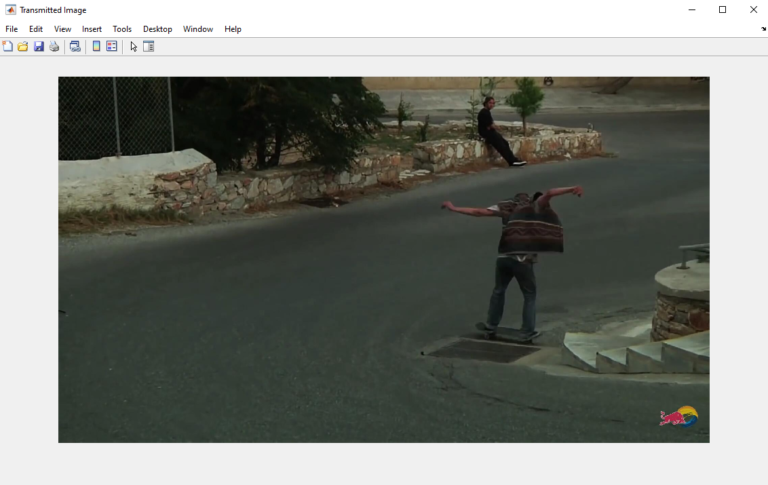The height and width of the screenshot is (485, 768).
Task: Save the figure using the floppy icon
Action: (39, 47)
